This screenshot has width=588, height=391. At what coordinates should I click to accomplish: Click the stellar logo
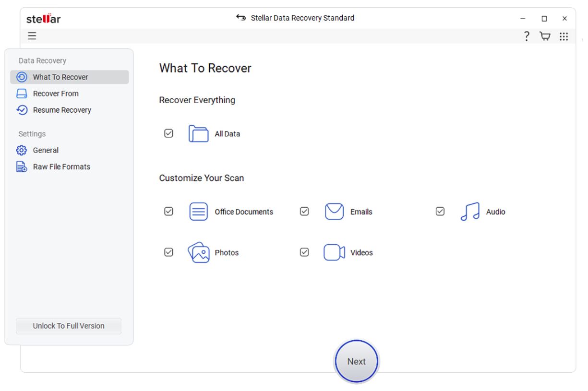[x=43, y=19]
